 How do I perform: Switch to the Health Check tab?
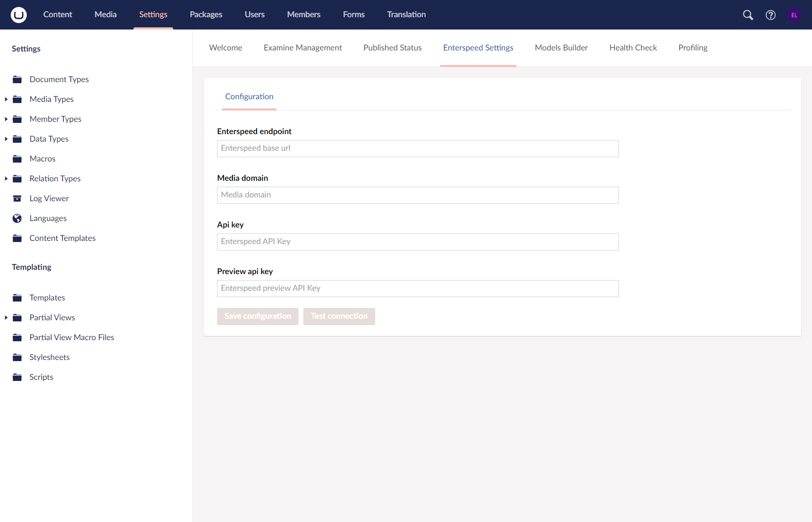point(633,48)
